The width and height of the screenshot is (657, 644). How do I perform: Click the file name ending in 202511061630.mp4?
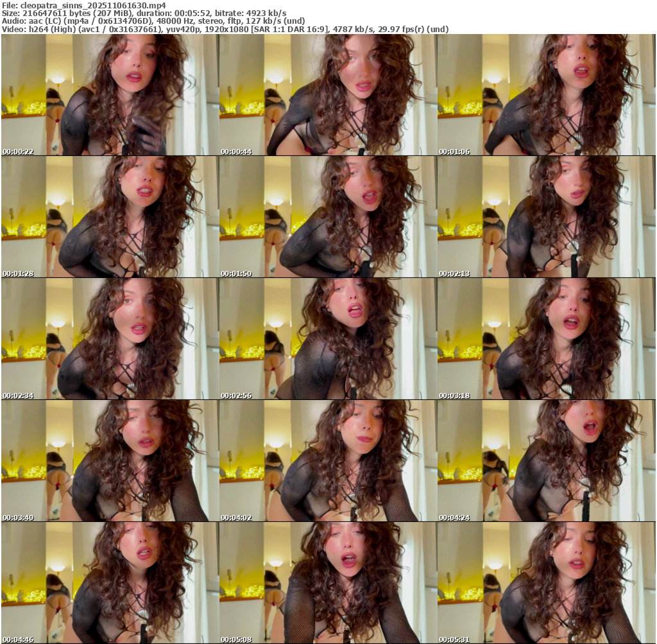point(93,5)
